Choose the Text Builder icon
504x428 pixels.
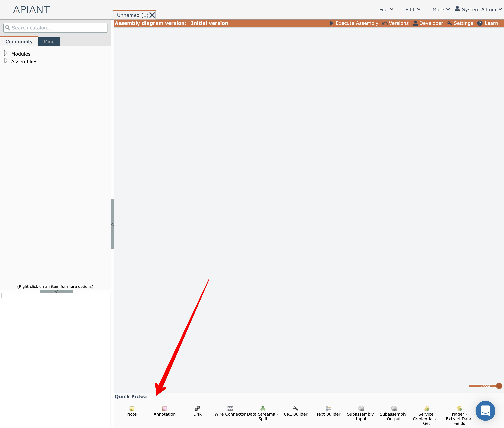point(328,408)
